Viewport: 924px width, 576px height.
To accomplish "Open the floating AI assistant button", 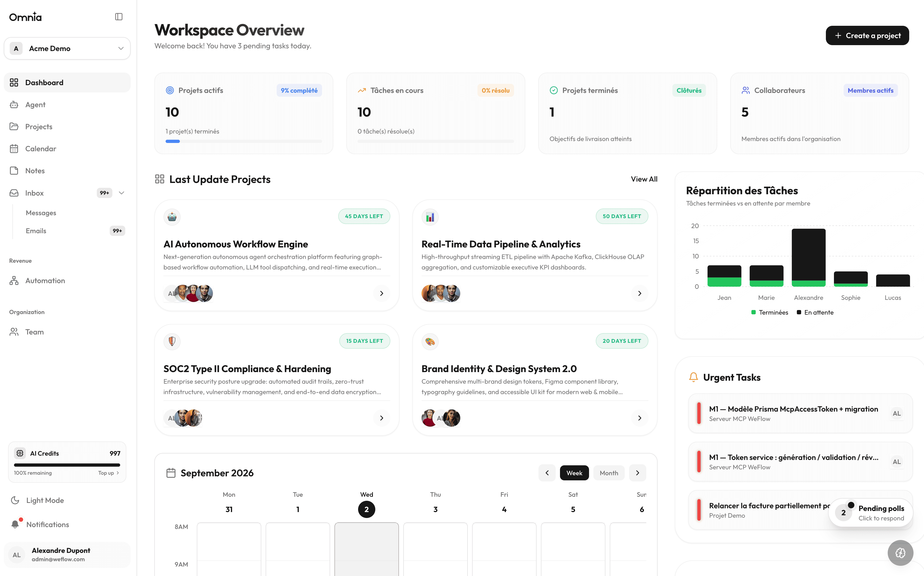I will [x=900, y=553].
